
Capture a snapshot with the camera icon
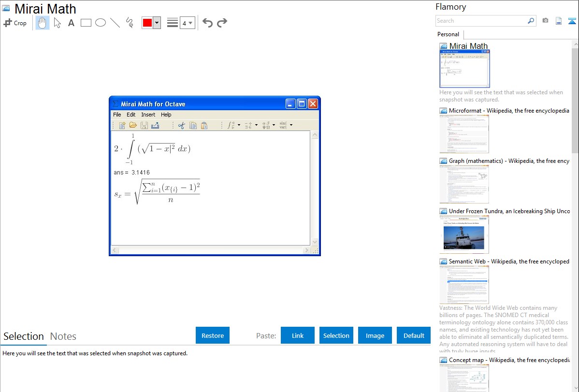click(545, 21)
